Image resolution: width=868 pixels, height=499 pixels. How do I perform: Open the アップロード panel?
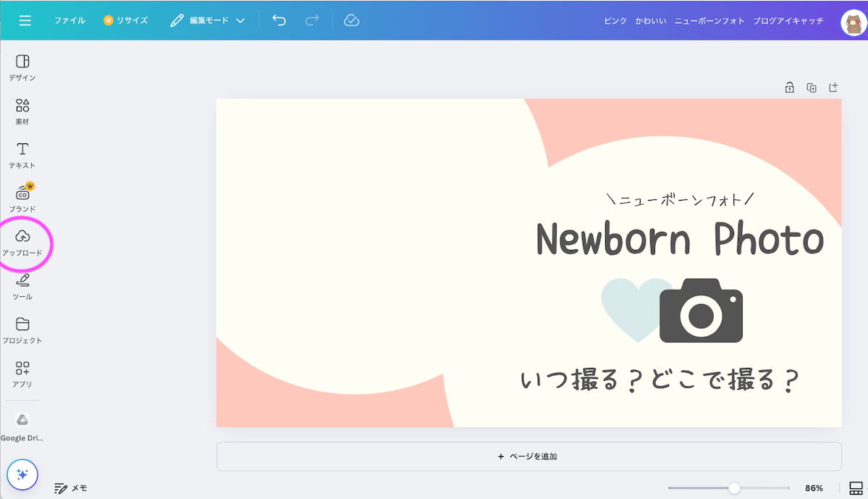22,243
